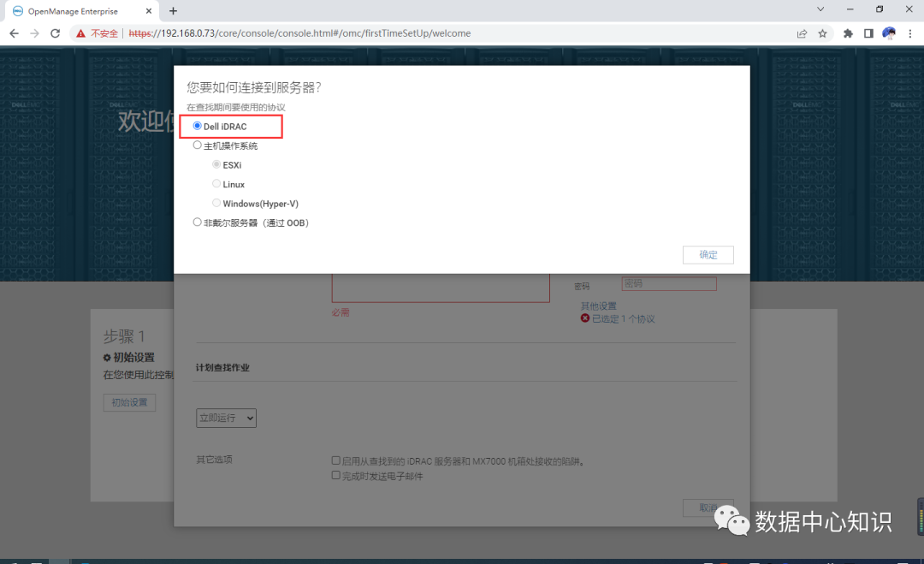Select the Windows(Hyper-V) radio option
The height and width of the screenshot is (564, 924).
216,204
